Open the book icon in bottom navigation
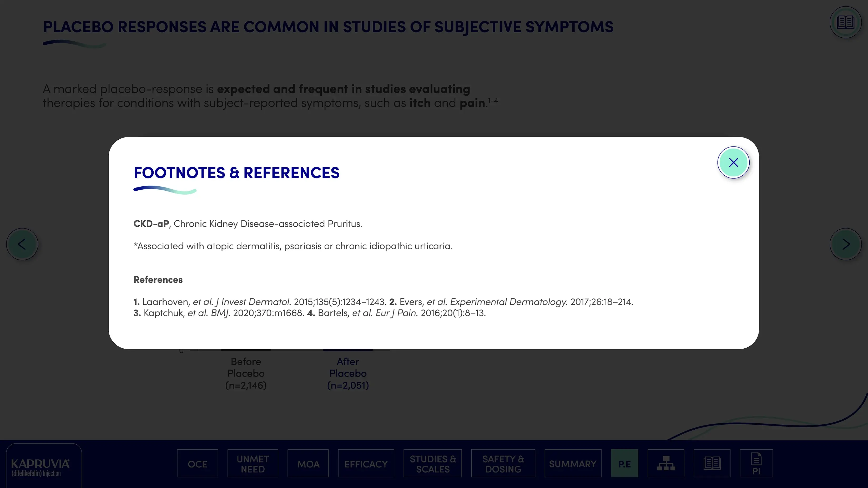 coord(712,463)
